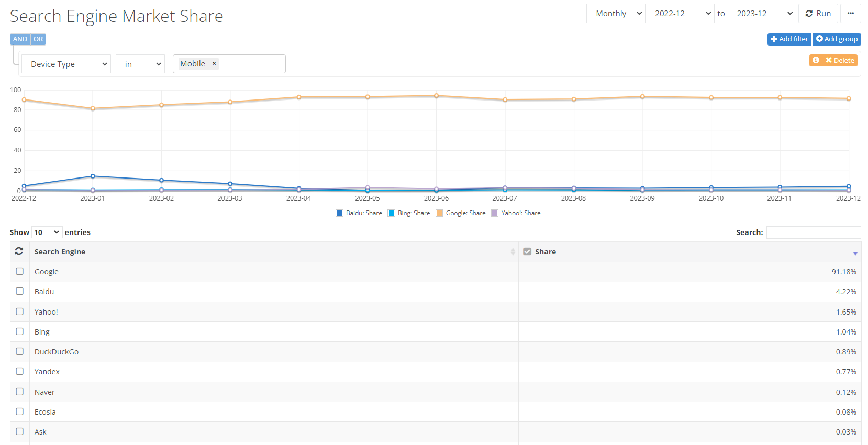Click the Search Engine column sort arrows
This screenshot has height=445, width=868.
coord(513,252)
